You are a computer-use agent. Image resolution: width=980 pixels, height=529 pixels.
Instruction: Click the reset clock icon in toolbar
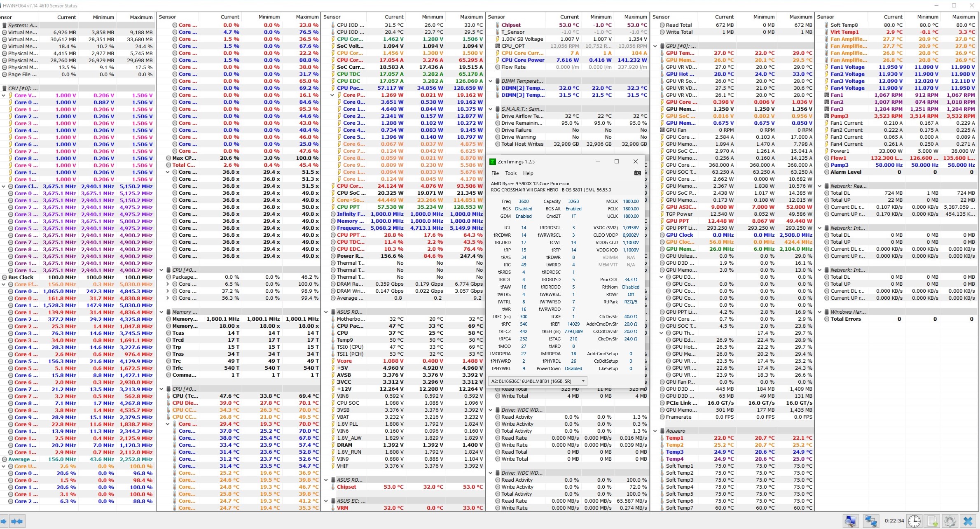[914, 521]
